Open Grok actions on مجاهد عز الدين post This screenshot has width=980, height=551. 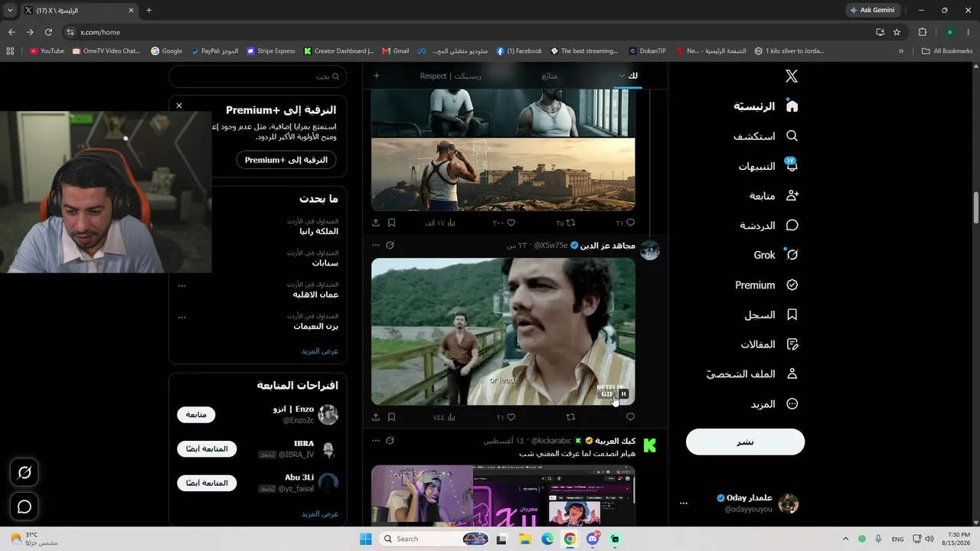390,246
